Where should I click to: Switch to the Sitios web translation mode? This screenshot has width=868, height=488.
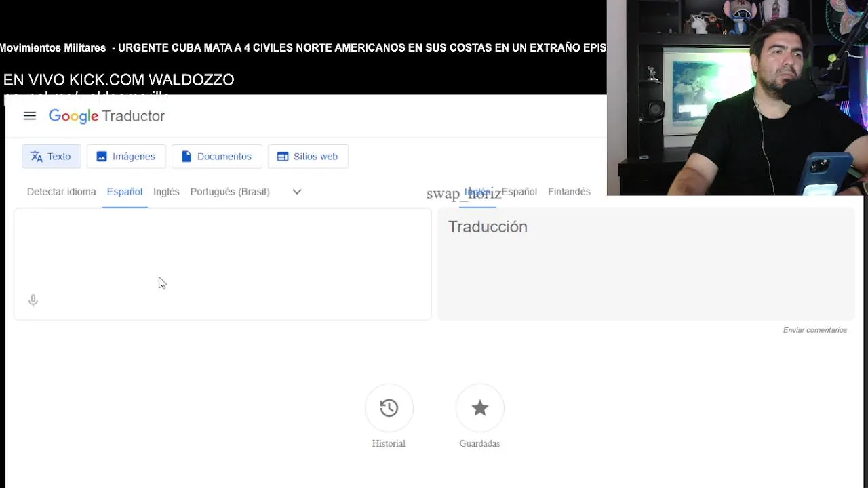point(308,157)
